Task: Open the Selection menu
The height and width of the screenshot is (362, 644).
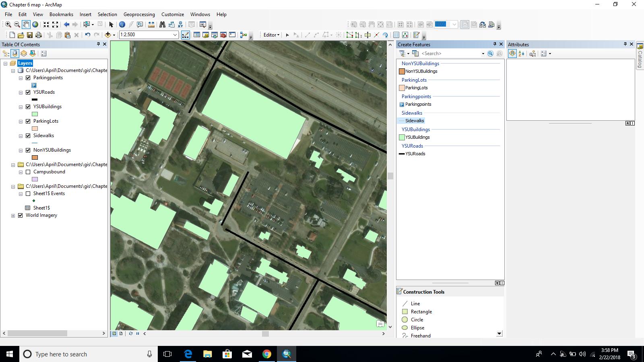Action: (x=107, y=14)
